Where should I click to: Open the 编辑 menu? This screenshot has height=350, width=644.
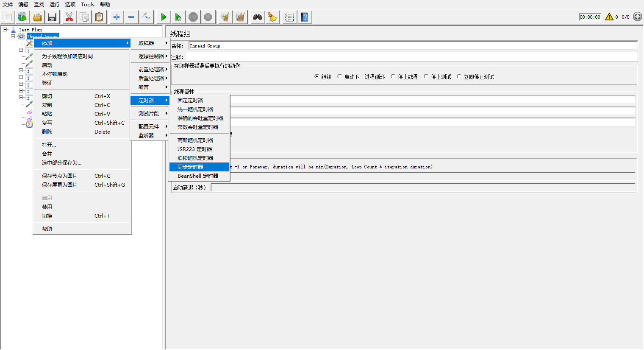point(23,4)
